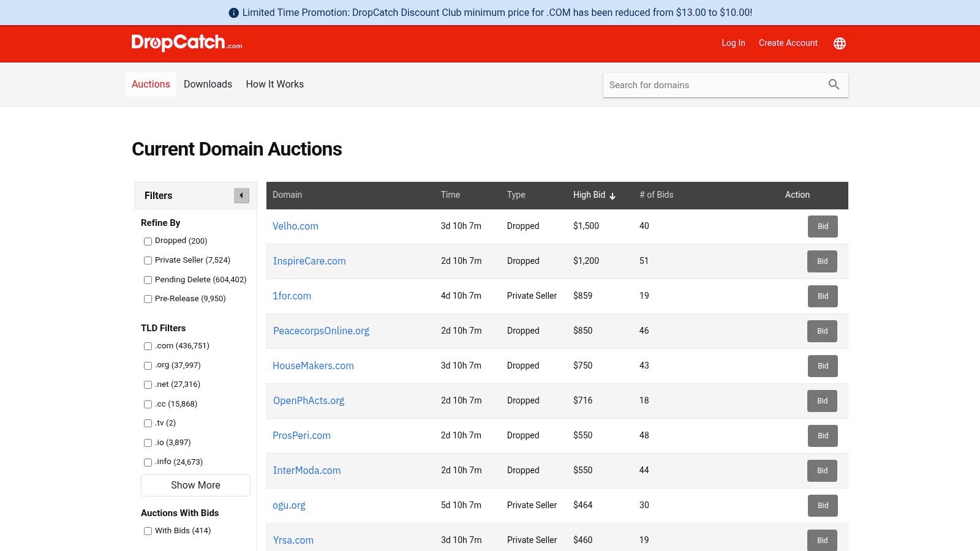Check the Private Seller filter
Image resolution: width=980 pixels, height=551 pixels.
tap(148, 260)
